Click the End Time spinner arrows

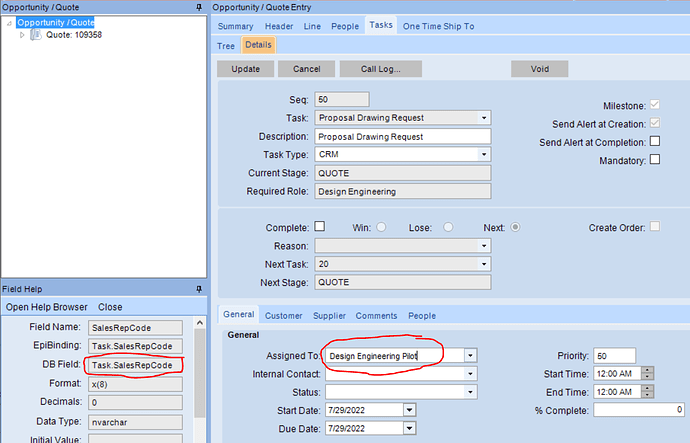[x=647, y=392]
